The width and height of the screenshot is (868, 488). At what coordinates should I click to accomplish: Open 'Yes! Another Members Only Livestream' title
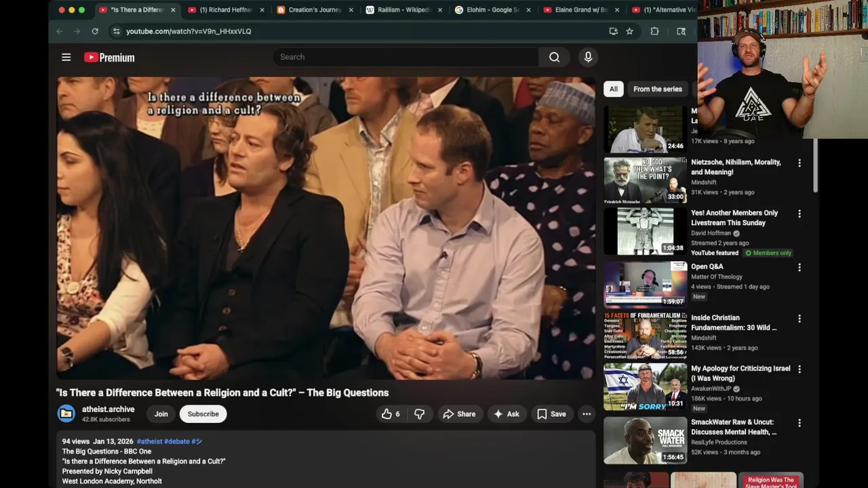click(734, 218)
